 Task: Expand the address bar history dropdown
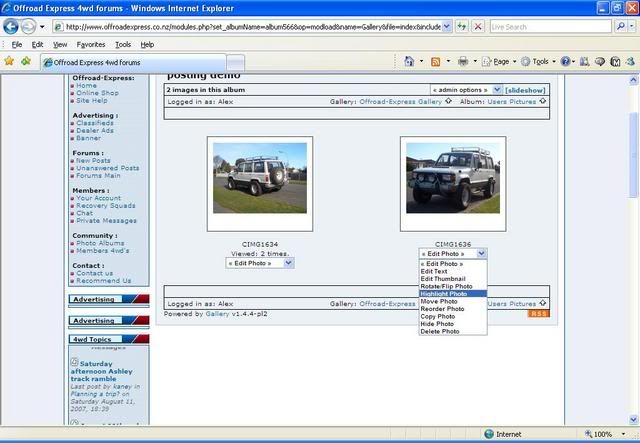[447, 27]
